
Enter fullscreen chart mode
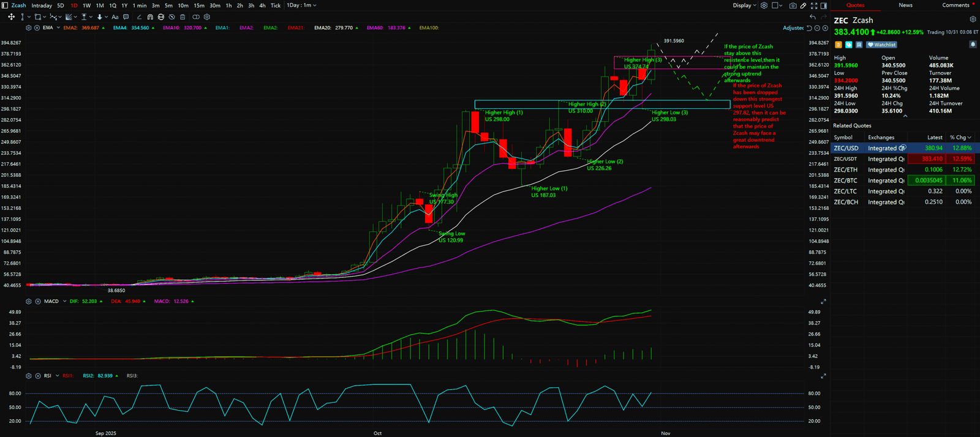813,6
